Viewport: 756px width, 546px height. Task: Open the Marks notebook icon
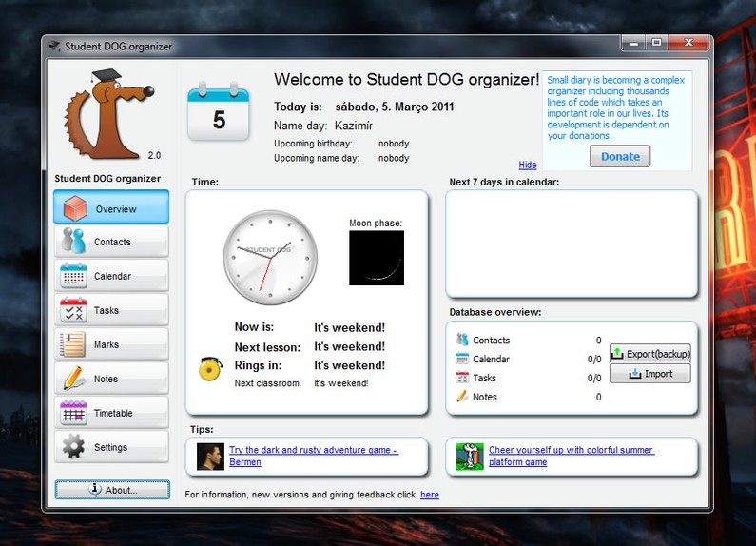pos(72,344)
